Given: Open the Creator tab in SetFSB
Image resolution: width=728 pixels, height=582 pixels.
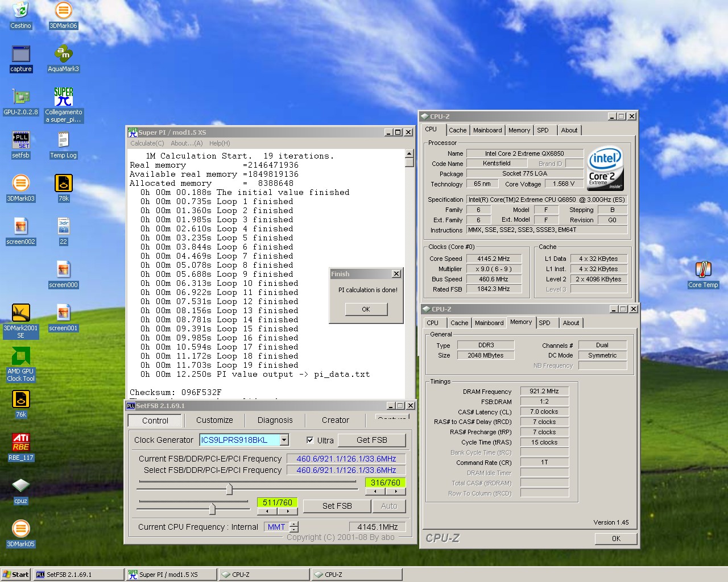Looking at the screenshot, I should click(336, 420).
